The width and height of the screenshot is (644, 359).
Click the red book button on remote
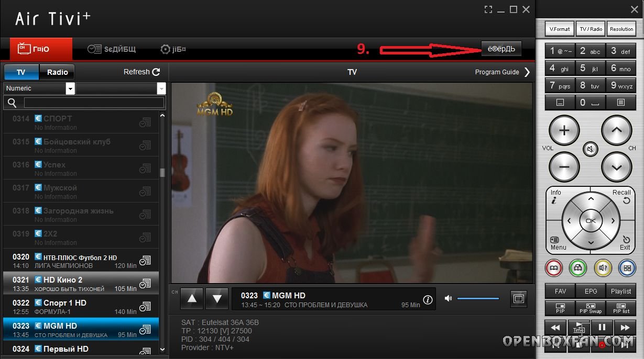[x=554, y=268]
